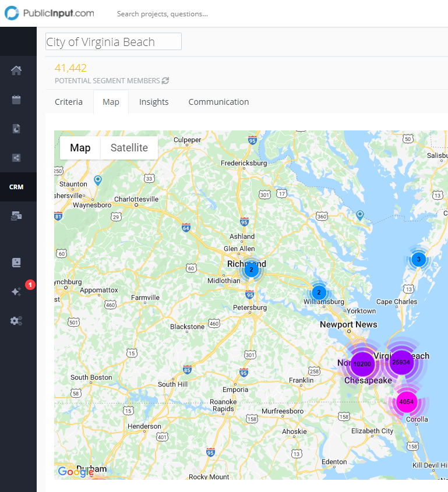Open the calendar icon in sidebar
Viewport: 448px width, 492px height.
[16, 100]
